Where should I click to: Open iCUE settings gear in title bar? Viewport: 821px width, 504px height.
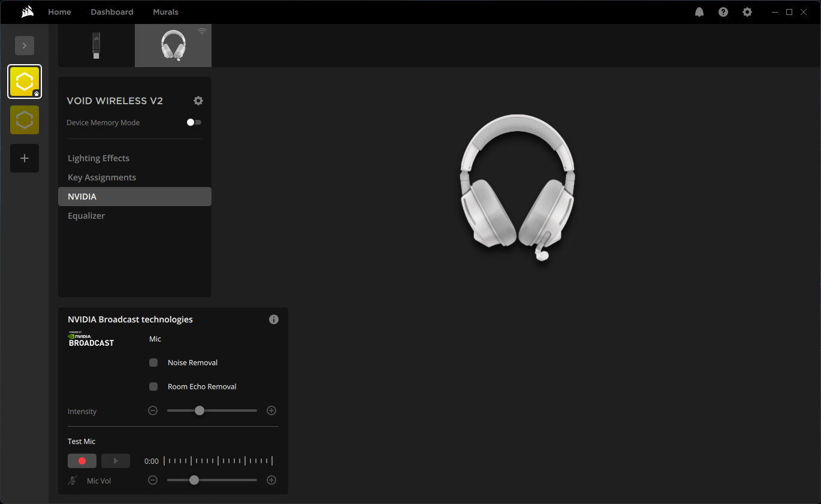pos(747,12)
